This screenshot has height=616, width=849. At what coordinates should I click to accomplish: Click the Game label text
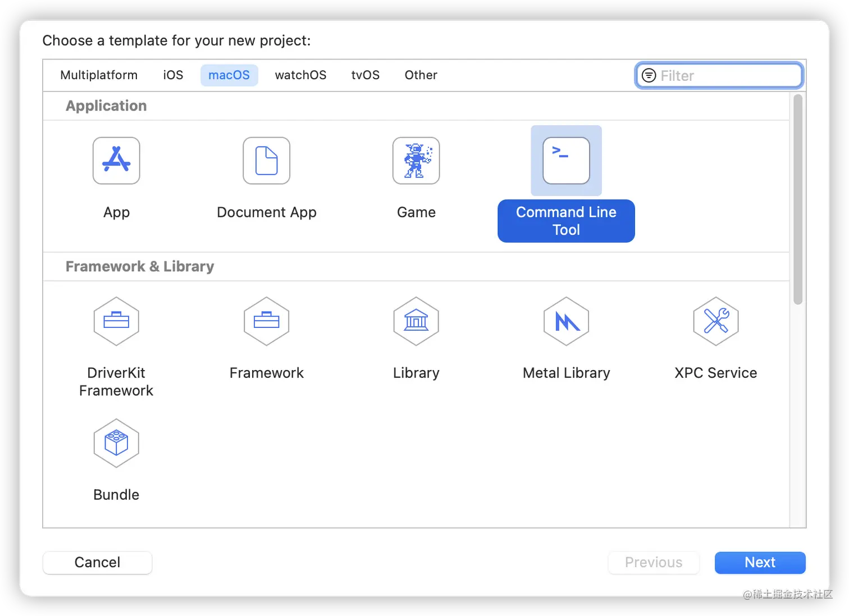click(416, 212)
